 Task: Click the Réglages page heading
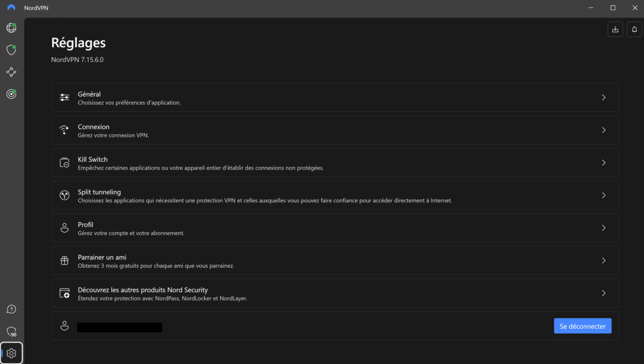click(78, 43)
